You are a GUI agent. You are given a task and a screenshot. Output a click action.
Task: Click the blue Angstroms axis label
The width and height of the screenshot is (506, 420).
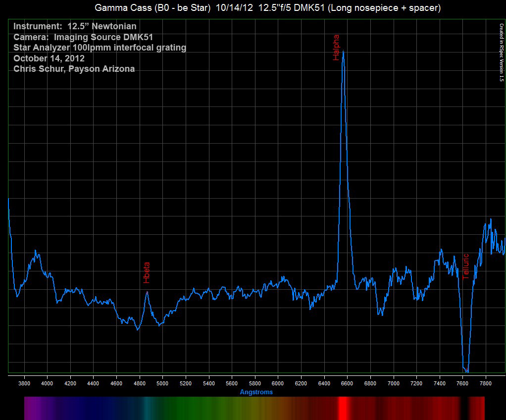tap(256, 392)
